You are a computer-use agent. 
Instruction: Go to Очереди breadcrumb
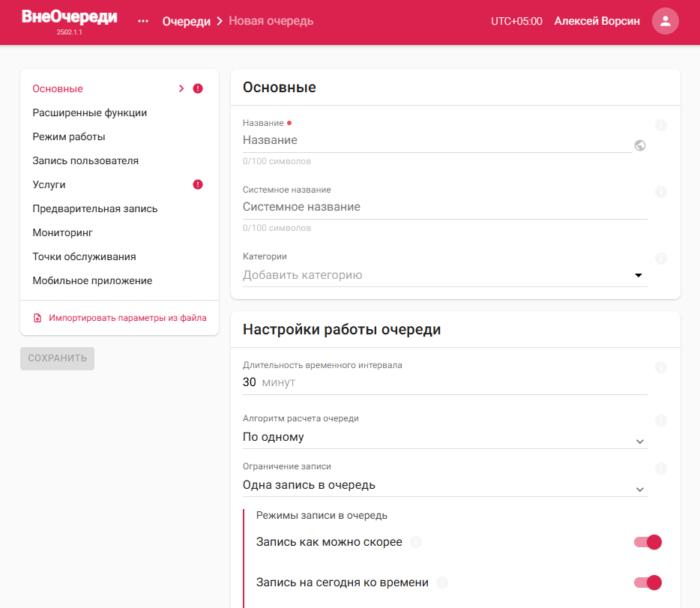coord(186,21)
